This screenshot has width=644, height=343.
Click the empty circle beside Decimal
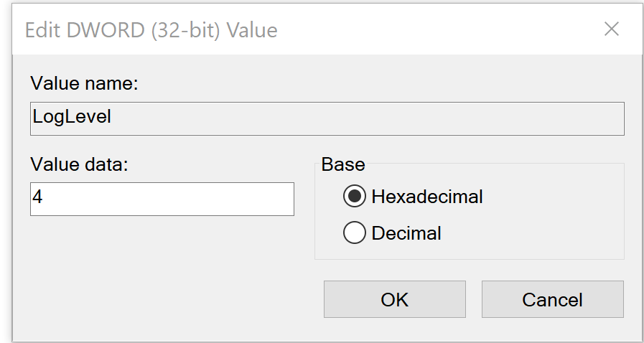pyautogui.click(x=355, y=233)
